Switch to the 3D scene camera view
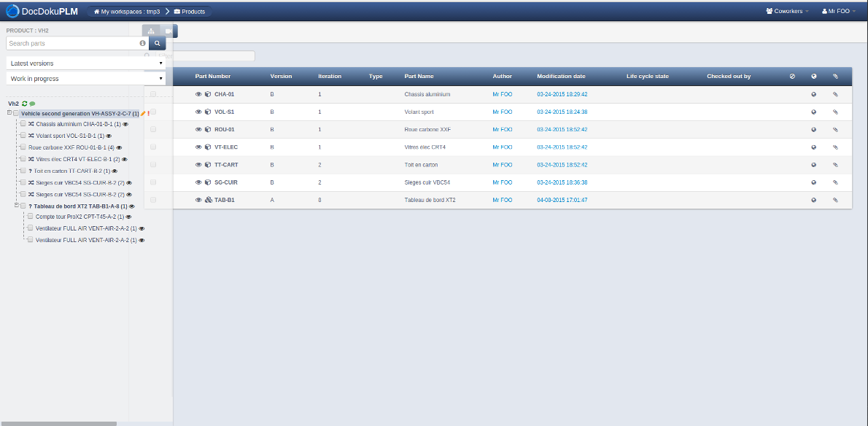This screenshot has height=426, width=868. (168, 31)
